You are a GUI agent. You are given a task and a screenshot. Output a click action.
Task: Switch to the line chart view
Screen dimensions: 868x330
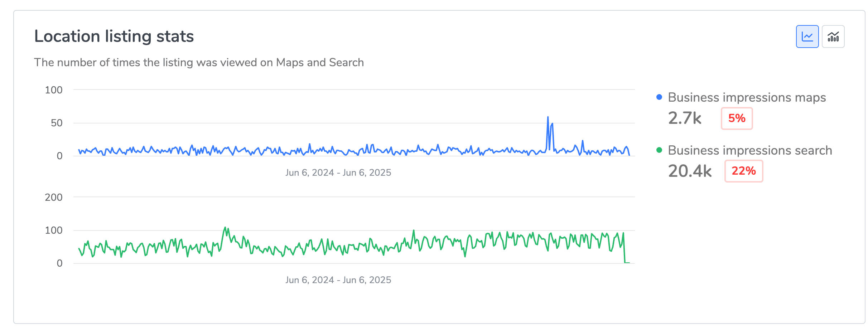[x=807, y=37]
